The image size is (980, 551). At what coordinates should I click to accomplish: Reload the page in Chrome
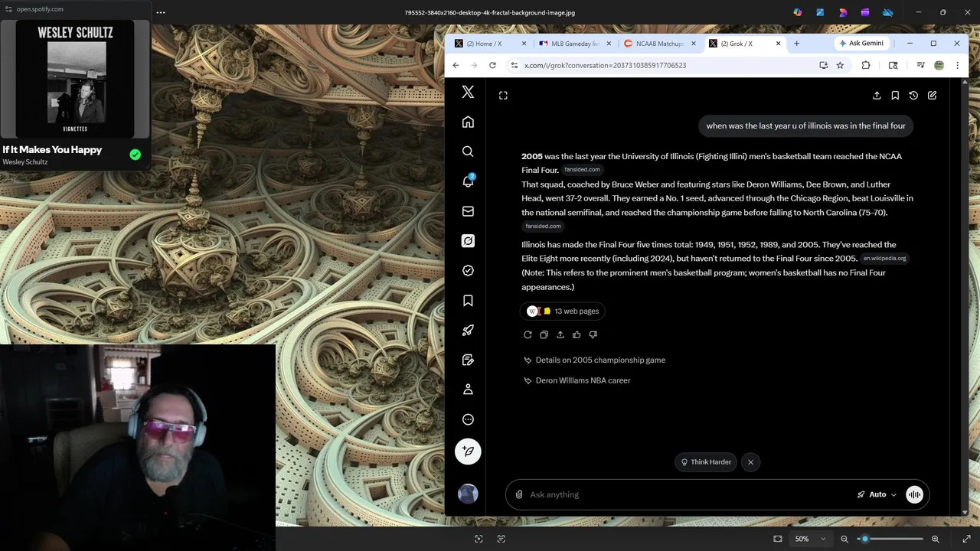pos(492,65)
